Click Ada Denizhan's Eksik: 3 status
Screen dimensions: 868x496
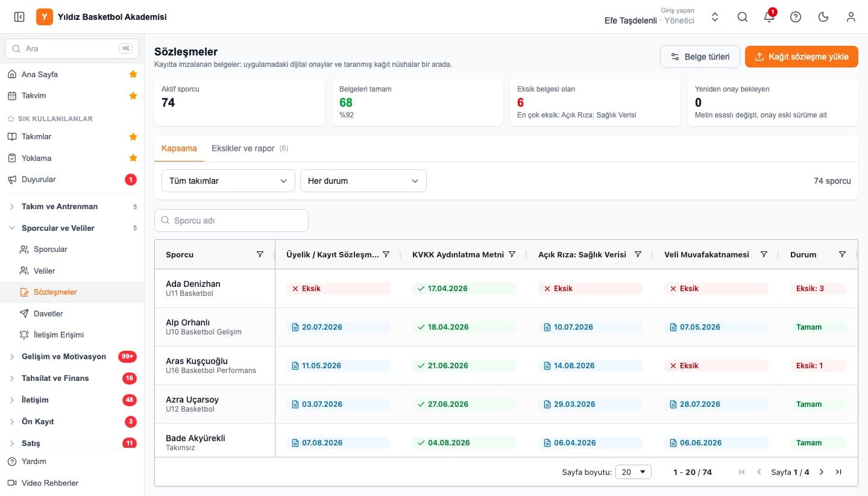coord(818,289)
